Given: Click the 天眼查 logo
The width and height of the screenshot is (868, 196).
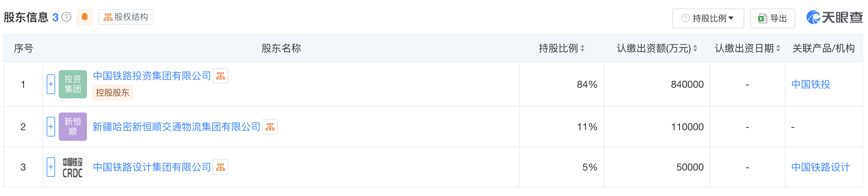Looking at the screenshot, I should tap(835, 17).
